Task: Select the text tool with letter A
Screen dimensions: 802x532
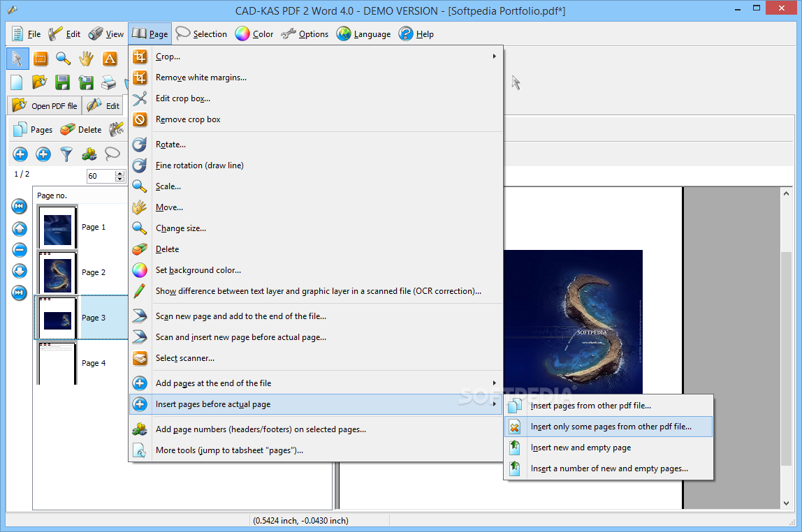Action: coord(110,59)
